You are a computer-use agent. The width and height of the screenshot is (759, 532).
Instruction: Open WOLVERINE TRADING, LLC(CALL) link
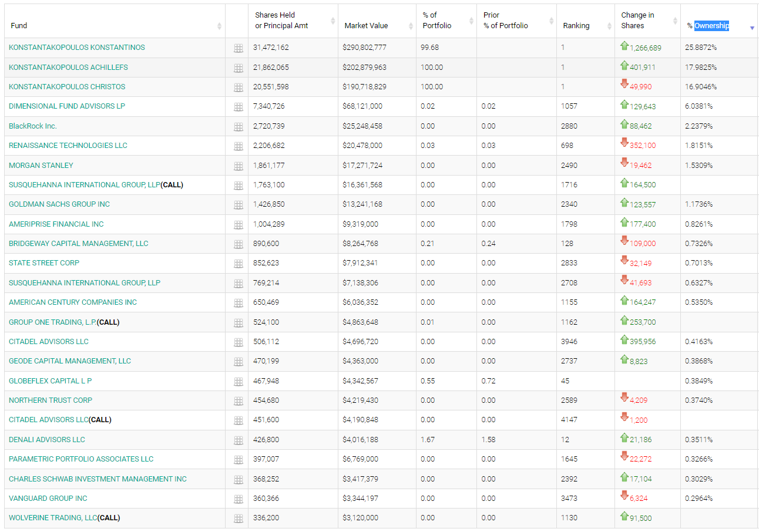click(64, 518)
